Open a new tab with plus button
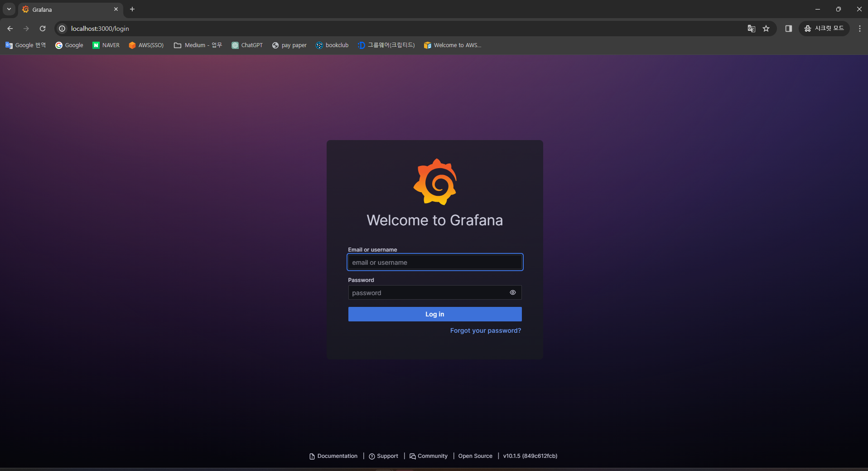Screen dimensions: 868x471 click(x=132, y=9)
